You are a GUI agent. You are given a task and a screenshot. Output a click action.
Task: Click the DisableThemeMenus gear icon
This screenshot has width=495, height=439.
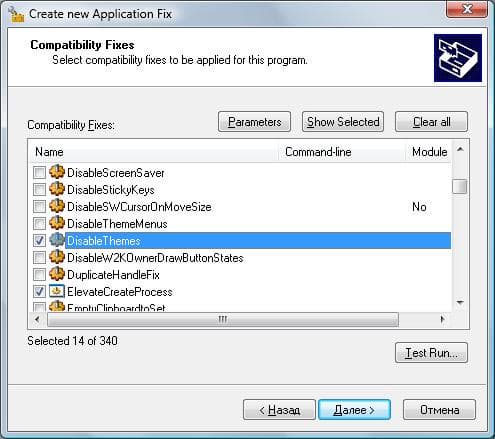click(x=57, y=223)
